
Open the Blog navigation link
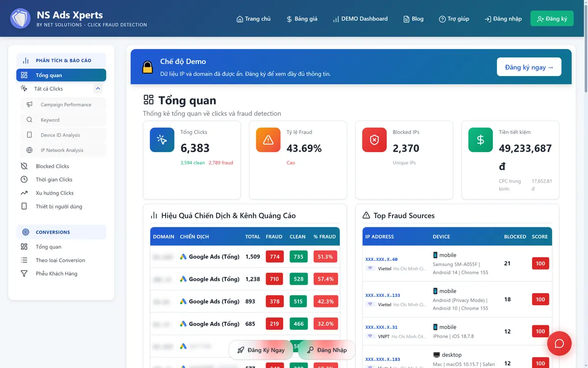tap(413, 19)
